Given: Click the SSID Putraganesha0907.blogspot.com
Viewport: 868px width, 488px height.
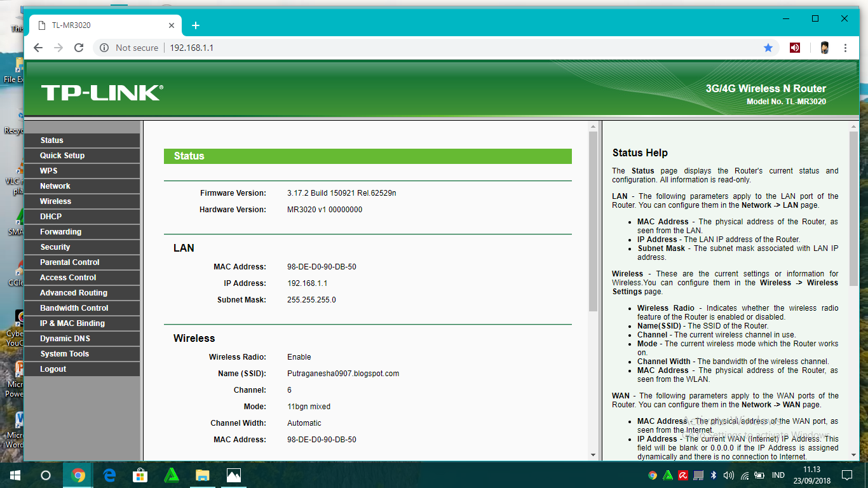Looking at the screenshot, I should coord(343,374).
